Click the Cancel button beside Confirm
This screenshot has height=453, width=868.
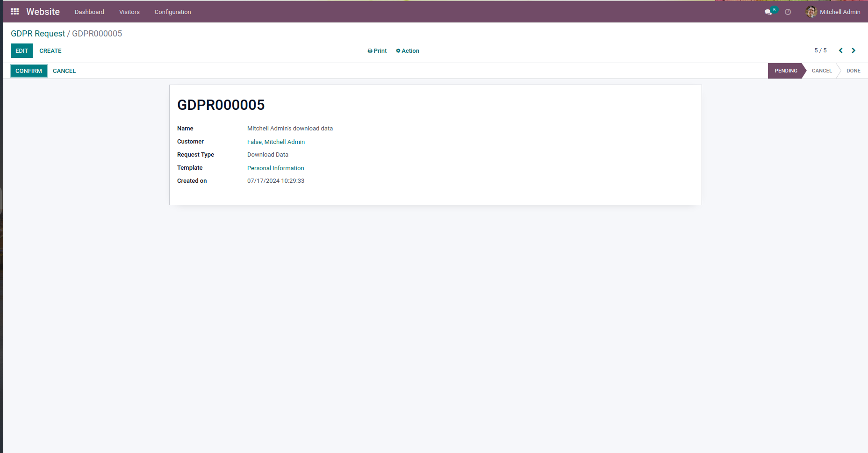coord(64,71)
